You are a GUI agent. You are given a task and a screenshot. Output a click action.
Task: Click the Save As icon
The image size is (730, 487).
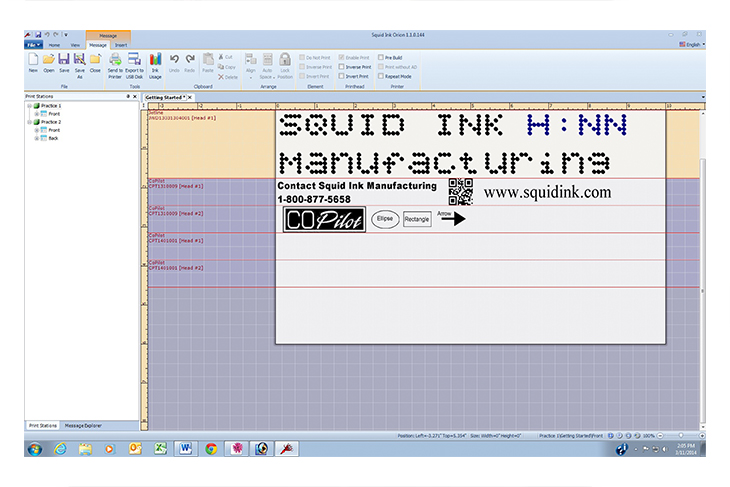(x=79, y=61)
